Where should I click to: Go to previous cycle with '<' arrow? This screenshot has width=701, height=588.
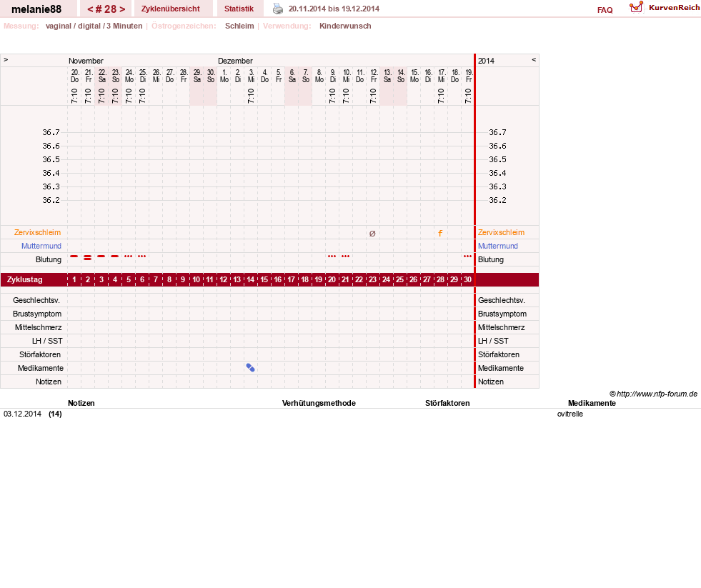[90, 9]
